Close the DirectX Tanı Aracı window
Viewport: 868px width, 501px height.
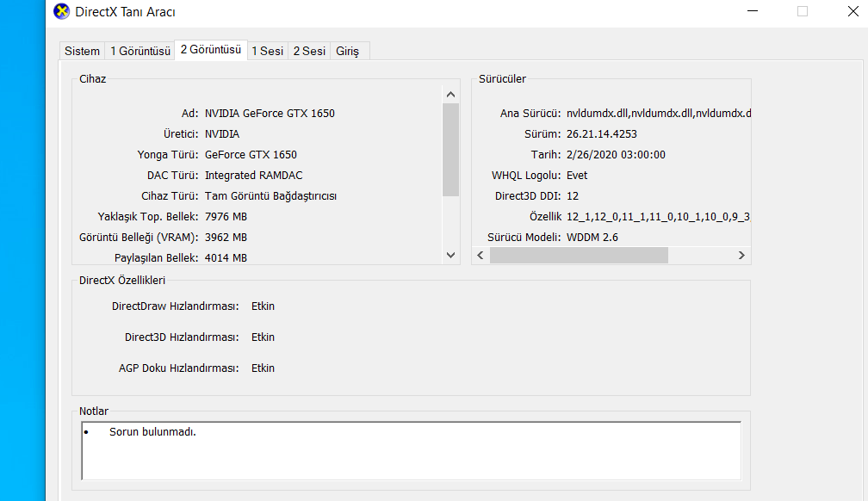(853, 11)
